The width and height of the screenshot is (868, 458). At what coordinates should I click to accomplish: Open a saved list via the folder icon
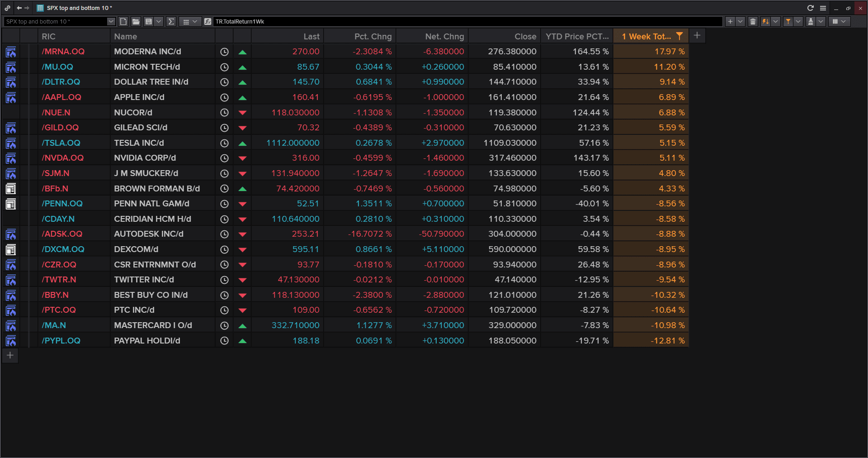point(136,21)
